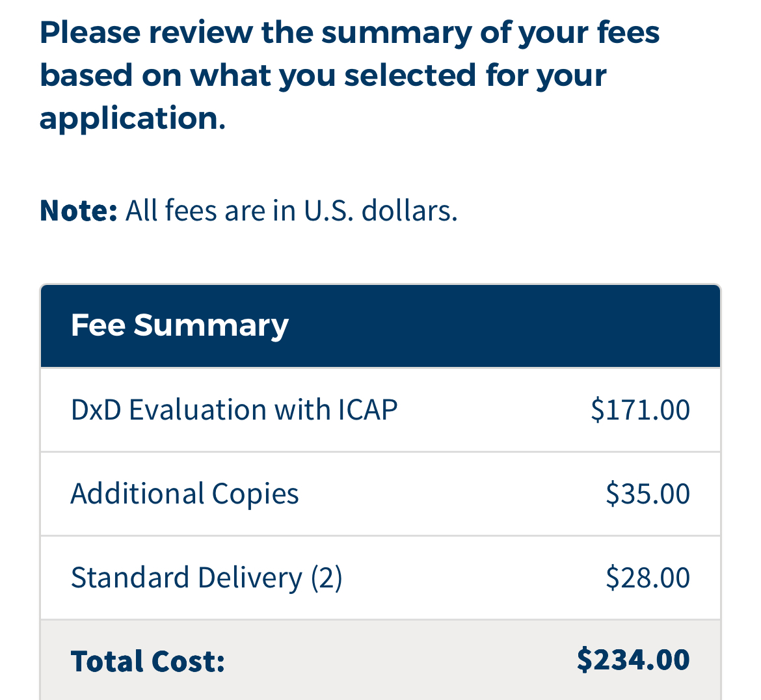Click the $35.00 additional copies amount
This screenshot has width=761, height=700.
tap(647, 494)
